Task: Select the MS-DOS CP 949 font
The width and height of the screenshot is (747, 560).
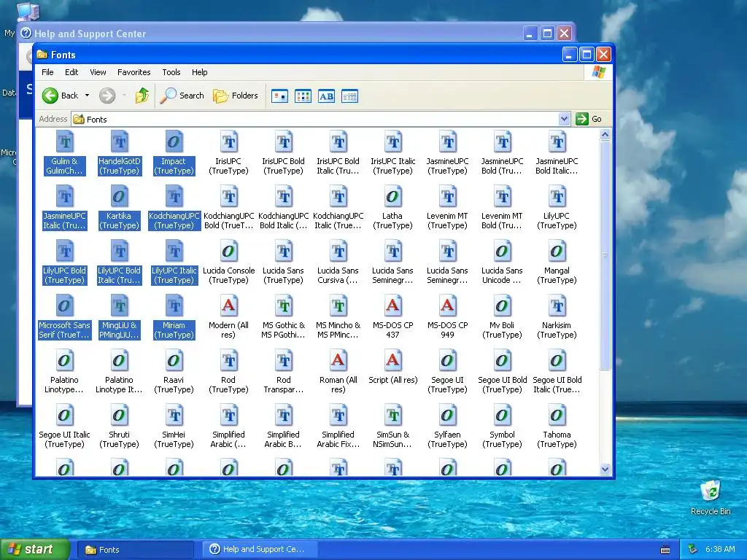Action: [447, 318]
